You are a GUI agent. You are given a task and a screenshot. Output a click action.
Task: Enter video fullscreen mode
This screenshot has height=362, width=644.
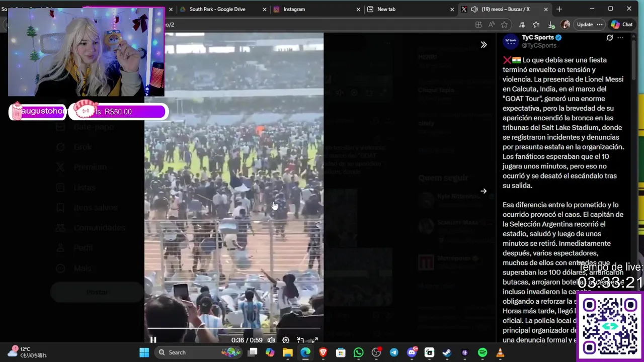tap(315, 340)
